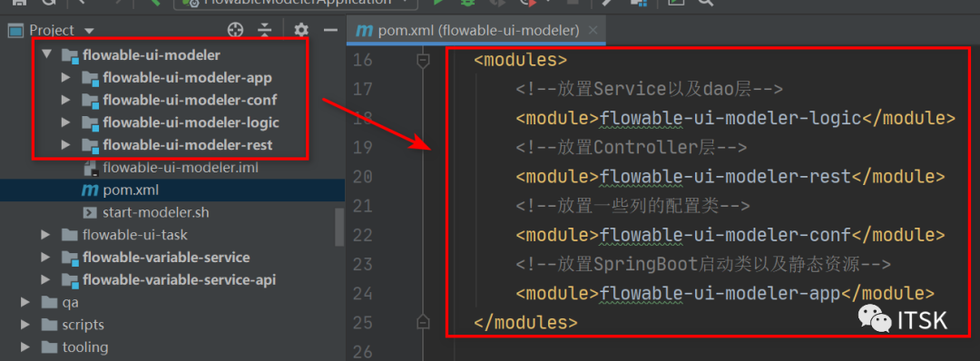This screenshot has height=361, width=980.
Task: Select flowable-ui-modeler-logic in tree
Action: tap(191, 122)
